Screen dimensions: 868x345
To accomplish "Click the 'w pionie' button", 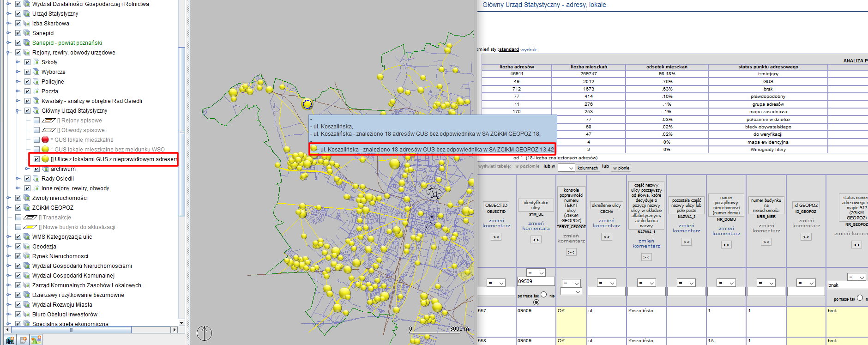I will [x=621, y=168].
